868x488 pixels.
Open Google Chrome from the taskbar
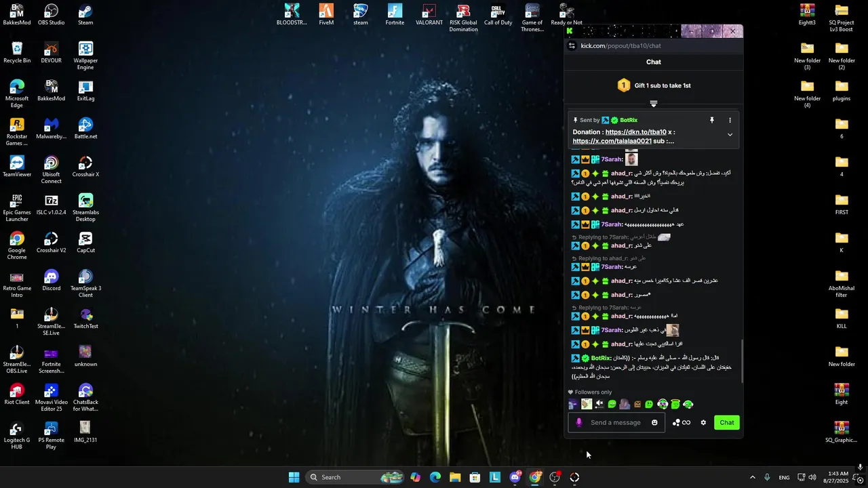535,477
